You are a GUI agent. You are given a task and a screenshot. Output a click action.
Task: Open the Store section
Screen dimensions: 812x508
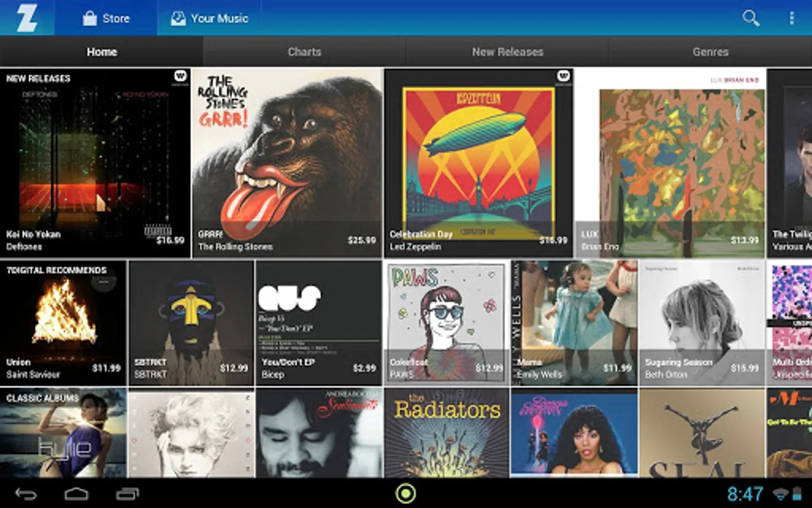tap(106, 18)
